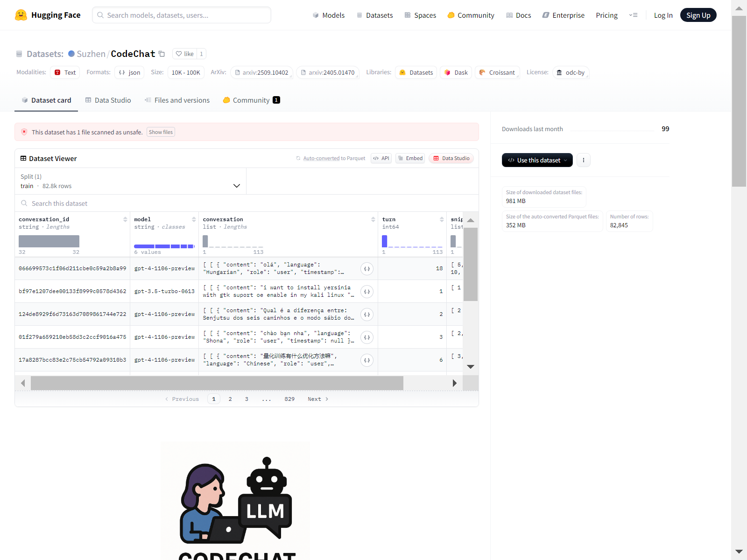The height and width of the screenshot is (560, 747).
Task: Expand JSON of the 'olá' conversation row
Action: pos(367,269)
